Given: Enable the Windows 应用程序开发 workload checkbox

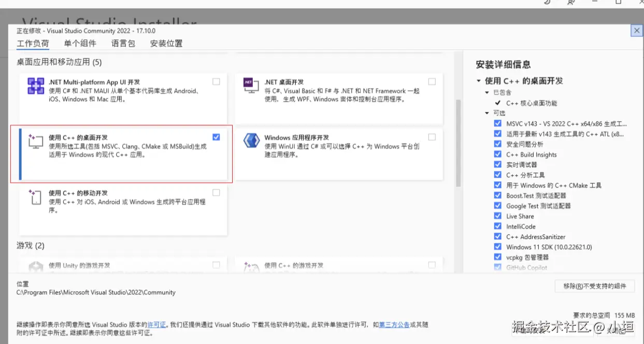Looking at the screenshot, I should coord(432,137).
